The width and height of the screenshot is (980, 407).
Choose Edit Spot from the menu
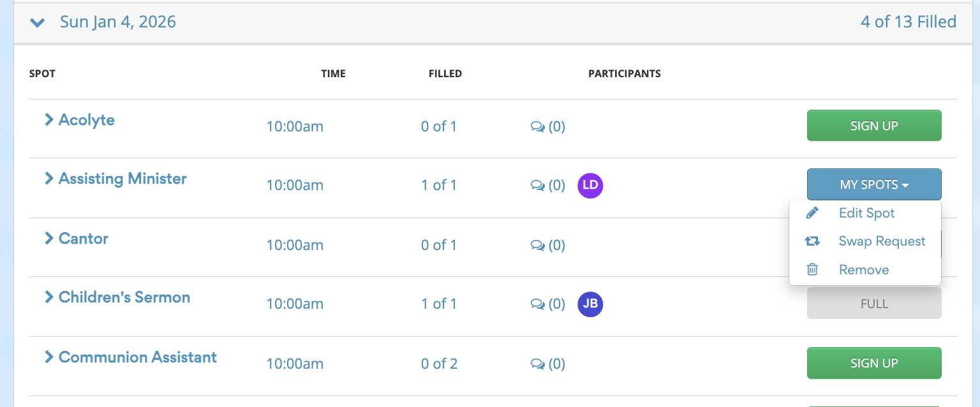tap(866, 213)
